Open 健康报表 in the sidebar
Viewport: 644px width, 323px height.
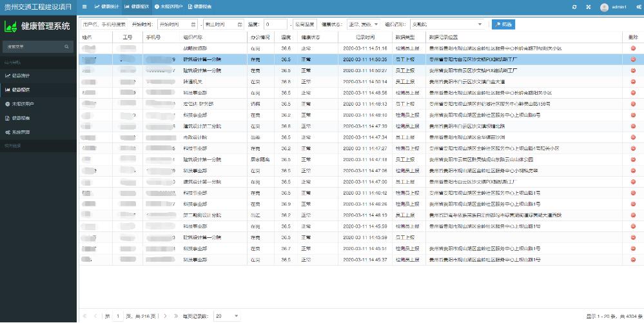(38, 119)
